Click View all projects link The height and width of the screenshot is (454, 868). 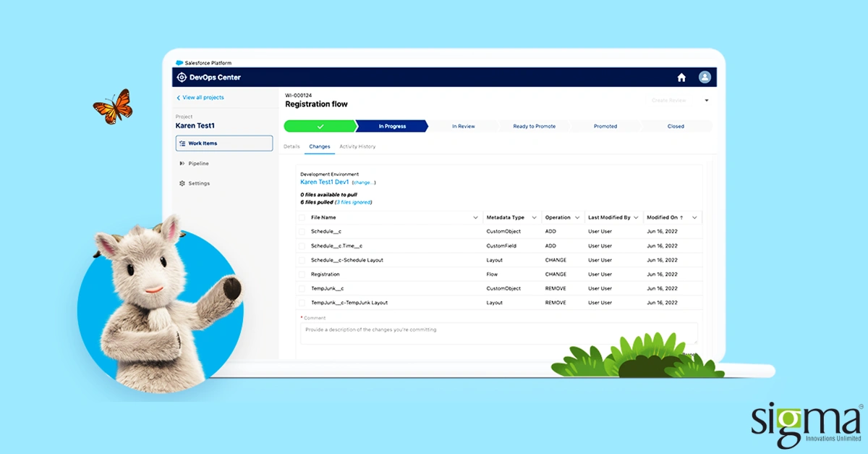coord(203,98)
